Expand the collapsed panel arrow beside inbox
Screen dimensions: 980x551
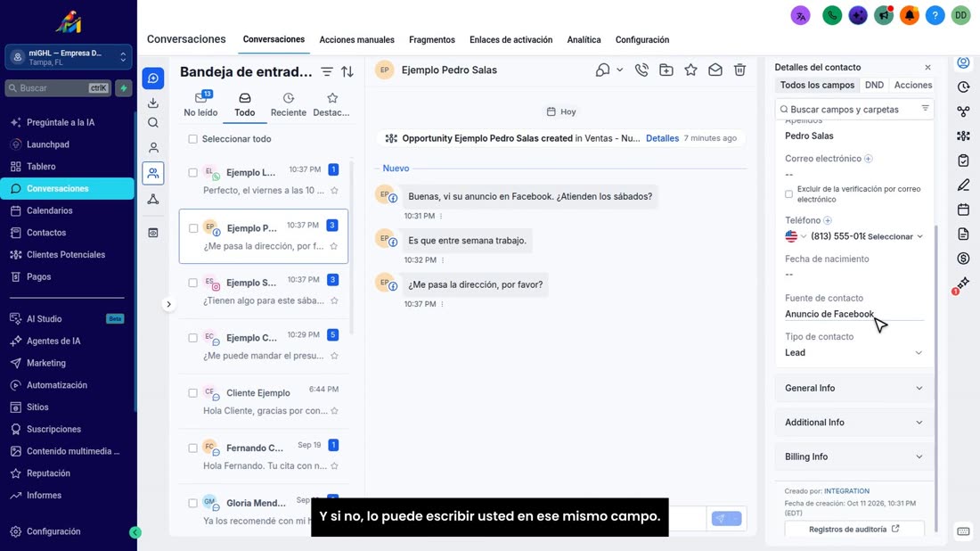[x=168, y=305]
